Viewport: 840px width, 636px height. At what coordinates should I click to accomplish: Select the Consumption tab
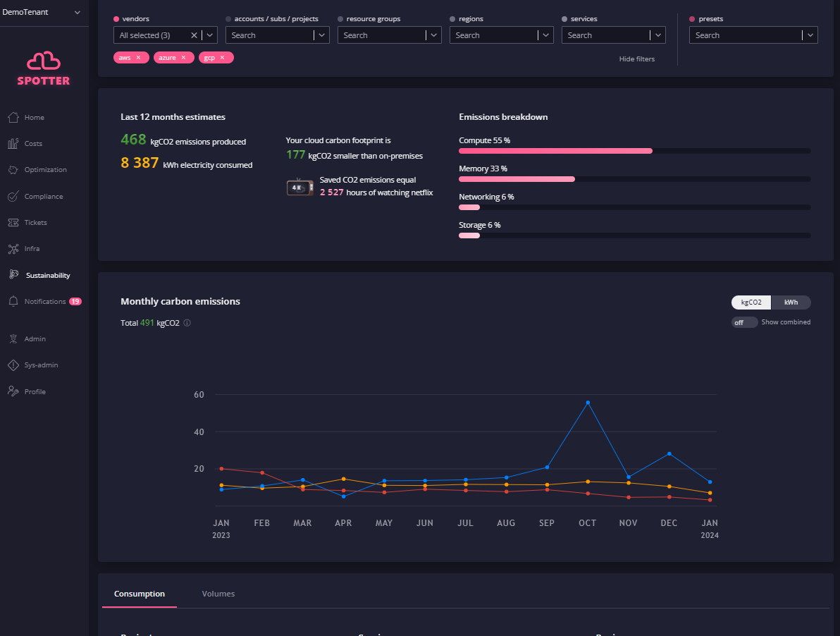(140, 594)
